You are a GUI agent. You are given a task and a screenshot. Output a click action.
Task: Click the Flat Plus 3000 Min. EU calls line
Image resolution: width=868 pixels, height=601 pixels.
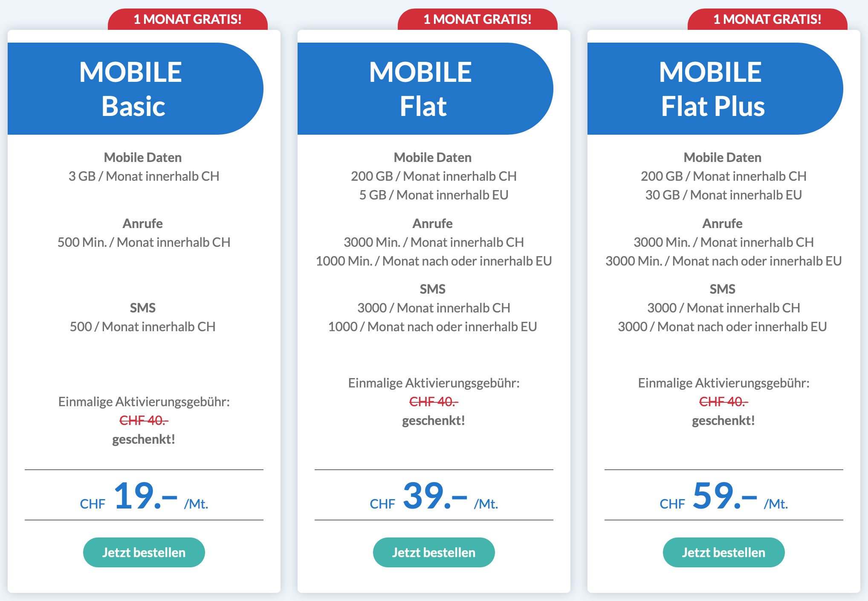click(x=723, y=261)
